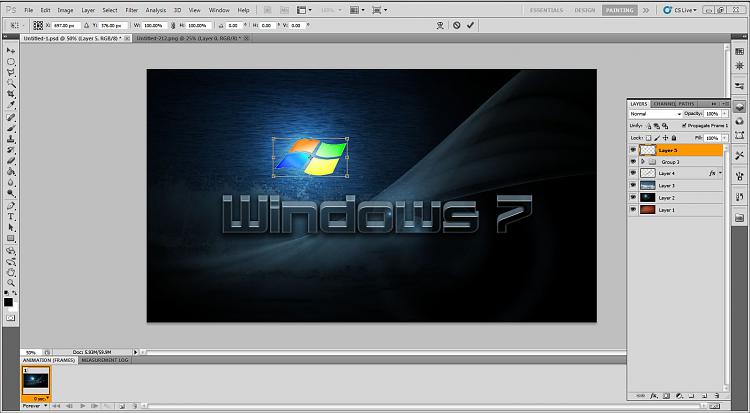Select the History Brush tool
This screenshot has width=750, height=413.
coord(11,150)
